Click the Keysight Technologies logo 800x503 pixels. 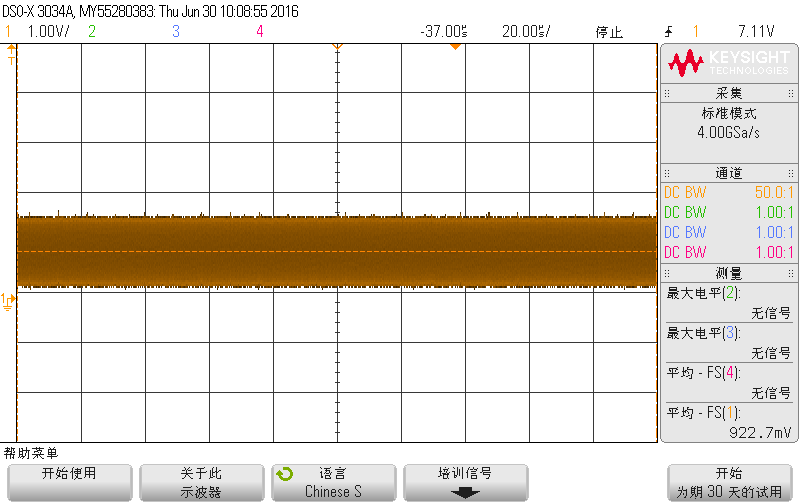(x=729, y=63)
